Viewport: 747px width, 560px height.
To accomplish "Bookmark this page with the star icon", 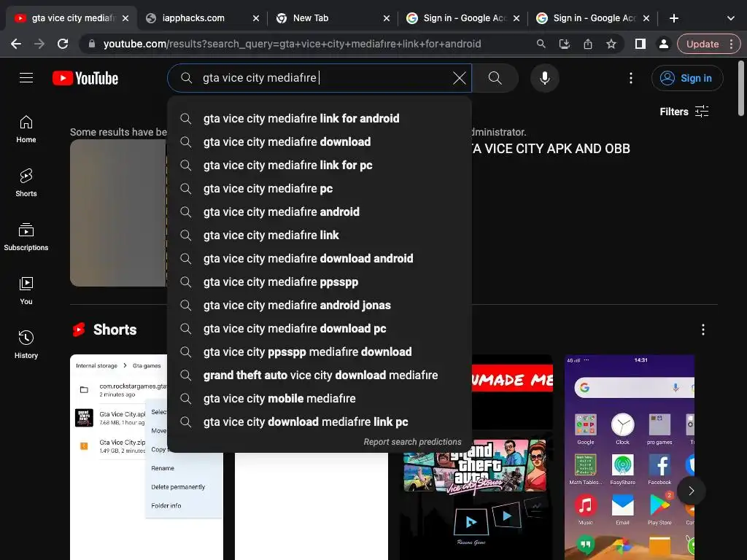I will click(611, 44).
